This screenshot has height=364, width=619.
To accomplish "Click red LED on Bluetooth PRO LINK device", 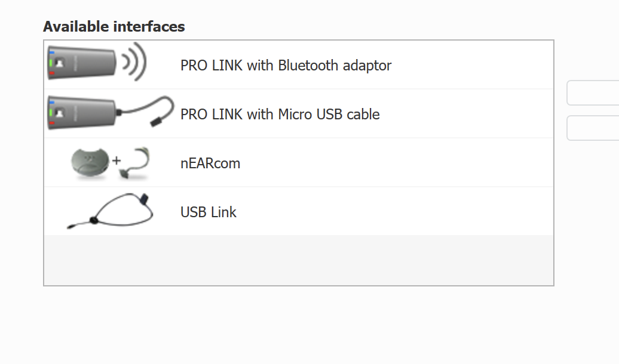I will 52,73.
